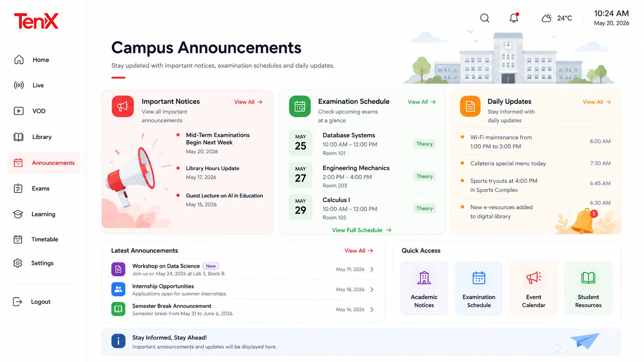Click the Logout exit icon
This screenshot has height=362, width=644.
pos(17,302)
